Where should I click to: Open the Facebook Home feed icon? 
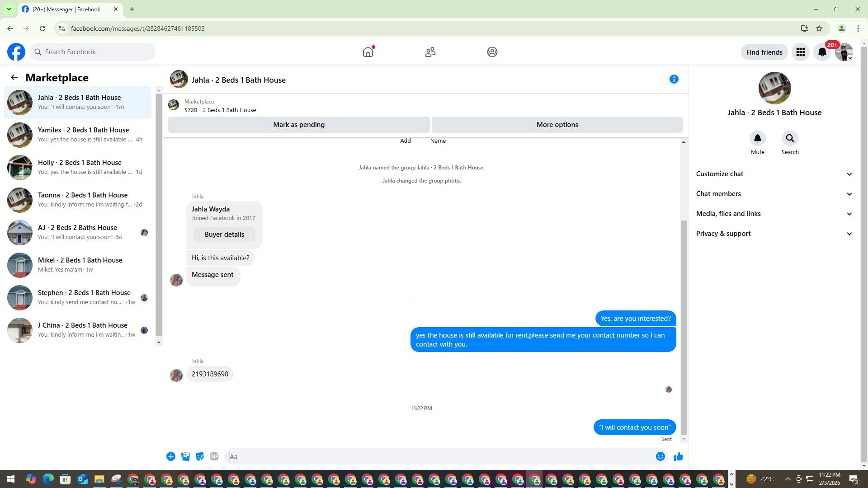coord(368,52)
